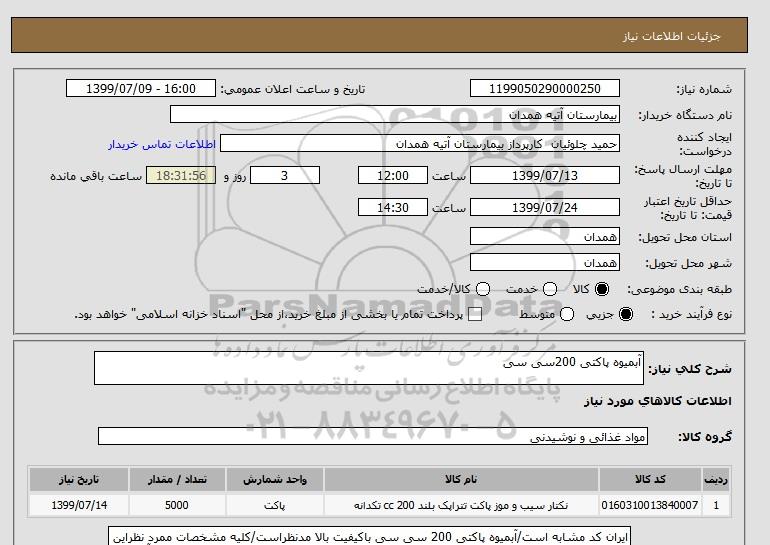
Task: Click the deadline time field 12:00
Action: [393, 175]
